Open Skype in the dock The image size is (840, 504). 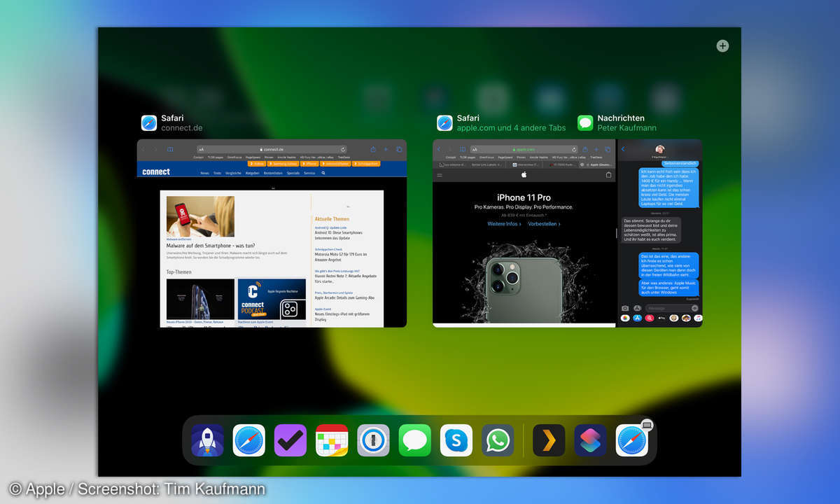(x=456, y=440)
